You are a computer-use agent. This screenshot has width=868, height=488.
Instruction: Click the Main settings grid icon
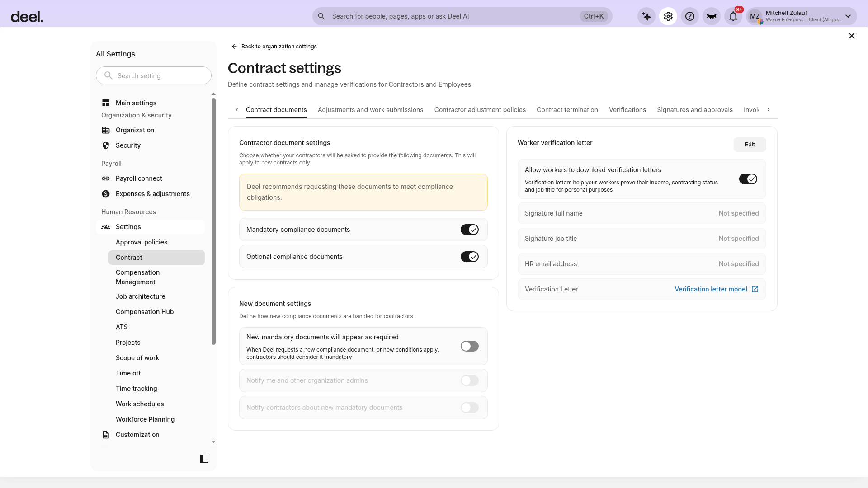(106, 103)
